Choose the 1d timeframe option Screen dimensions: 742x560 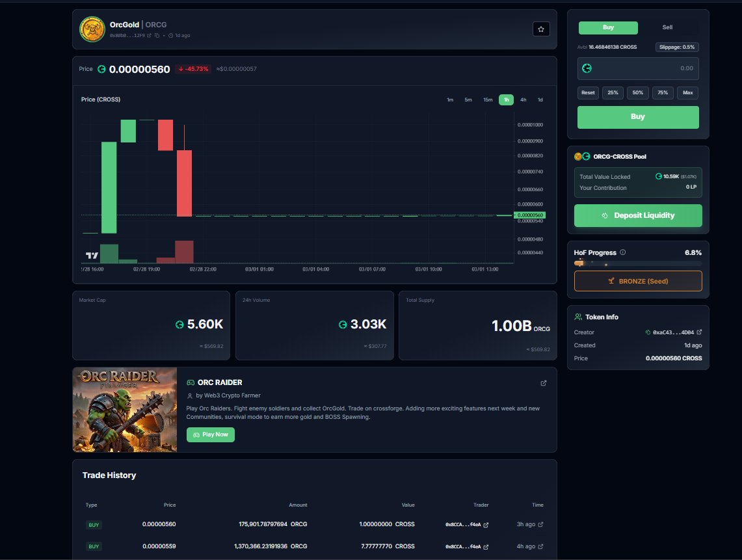click(x=539, y=100)
